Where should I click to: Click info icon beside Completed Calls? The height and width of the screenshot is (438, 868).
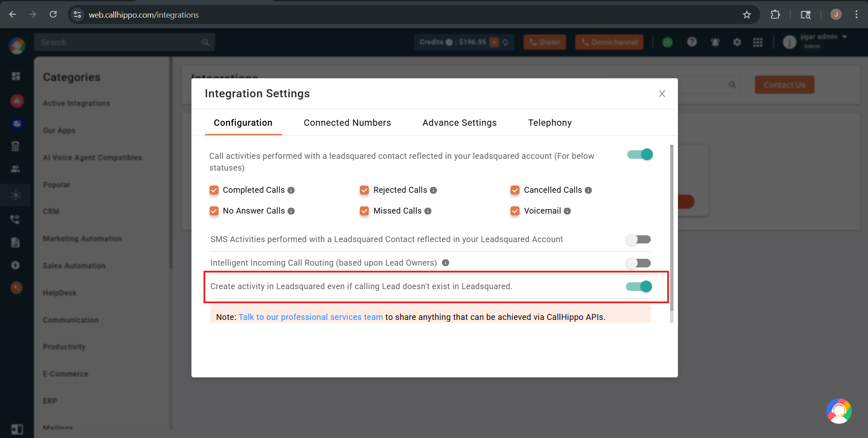coord(291,190)
